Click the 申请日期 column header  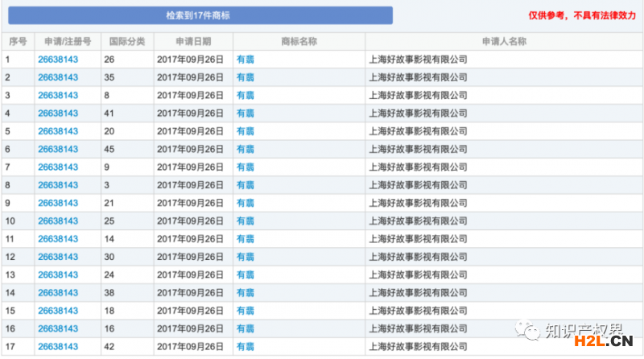pyautogui.click(x=193, y=42)
